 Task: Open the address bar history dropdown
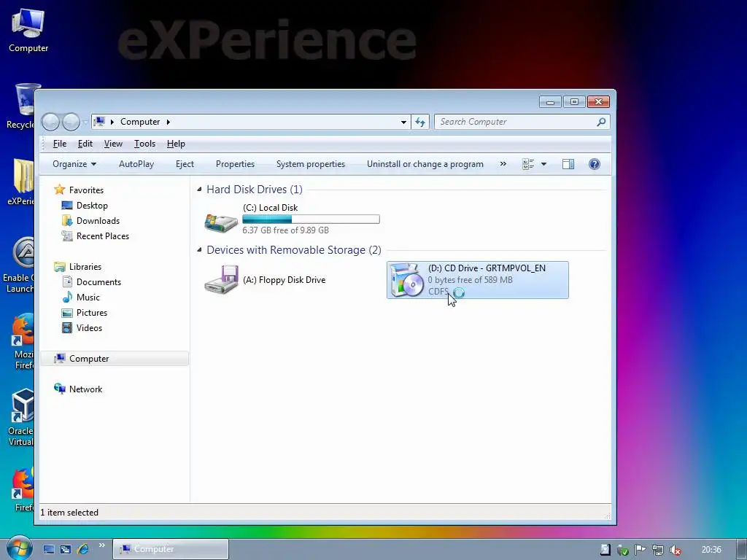coord(403,122)
